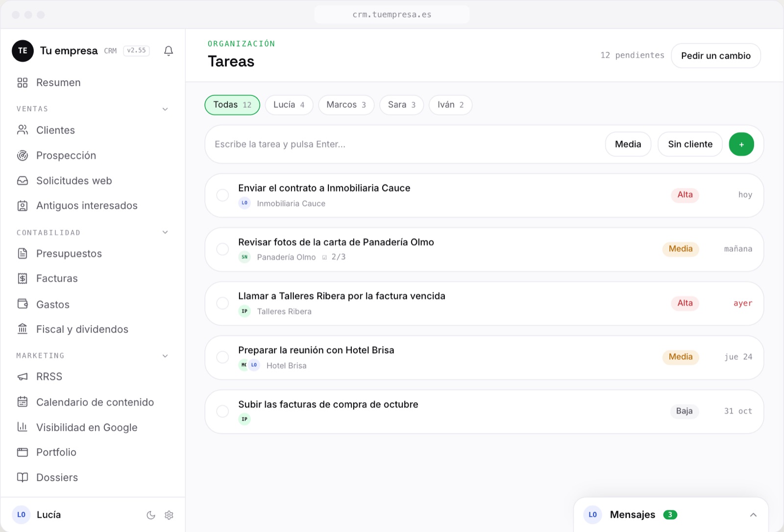Mark 'Enviar el contrato a Inmobiliaria Cauce' done

(x=222, y=195)
